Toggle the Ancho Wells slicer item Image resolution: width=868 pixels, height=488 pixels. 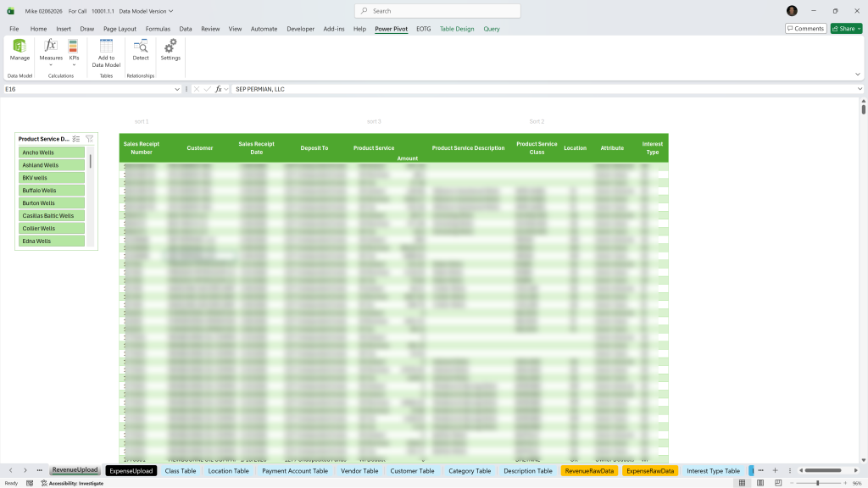coord(52,152)
